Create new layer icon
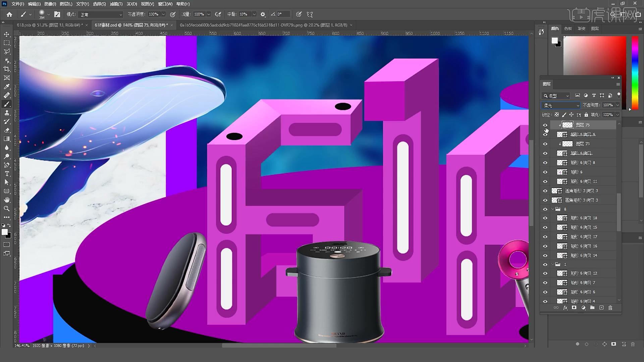Viewport: 644px width, 362px height. pos(601,308)
